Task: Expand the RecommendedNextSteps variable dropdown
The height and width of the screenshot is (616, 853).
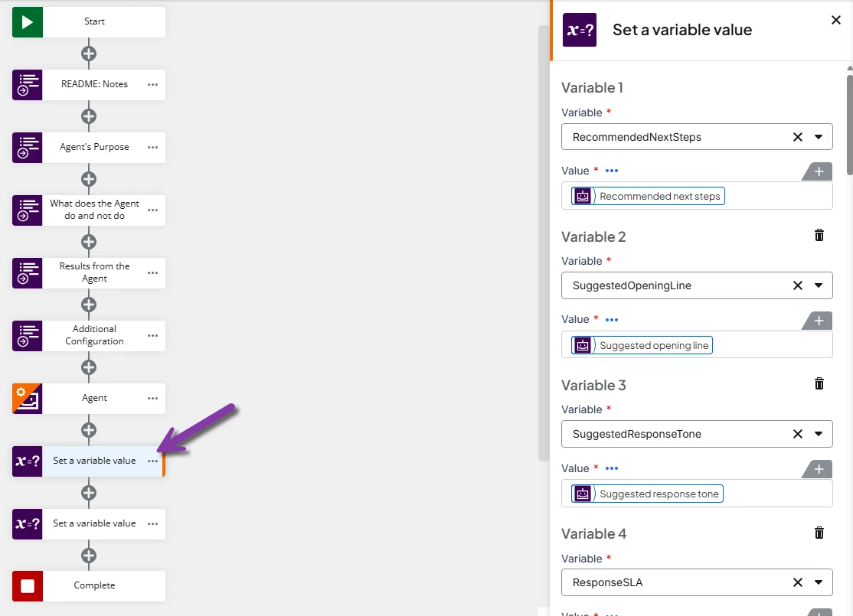Action: point(819,137)
